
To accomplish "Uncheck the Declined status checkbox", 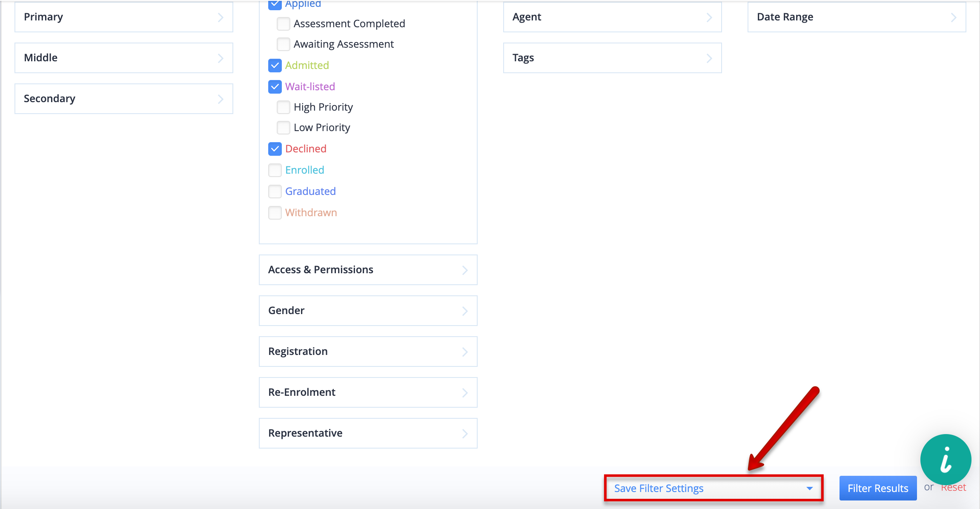I will [x=275, y=149].
